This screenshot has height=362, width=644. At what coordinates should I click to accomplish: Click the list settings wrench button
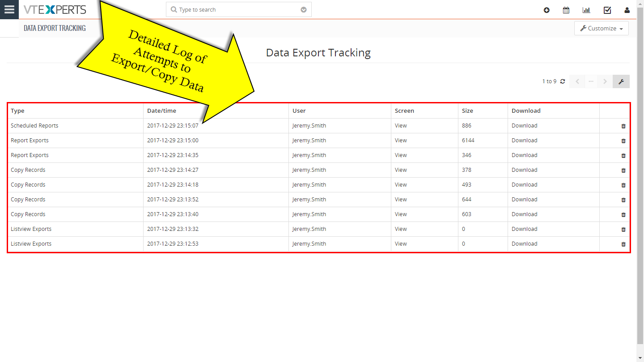coord(621,81)
